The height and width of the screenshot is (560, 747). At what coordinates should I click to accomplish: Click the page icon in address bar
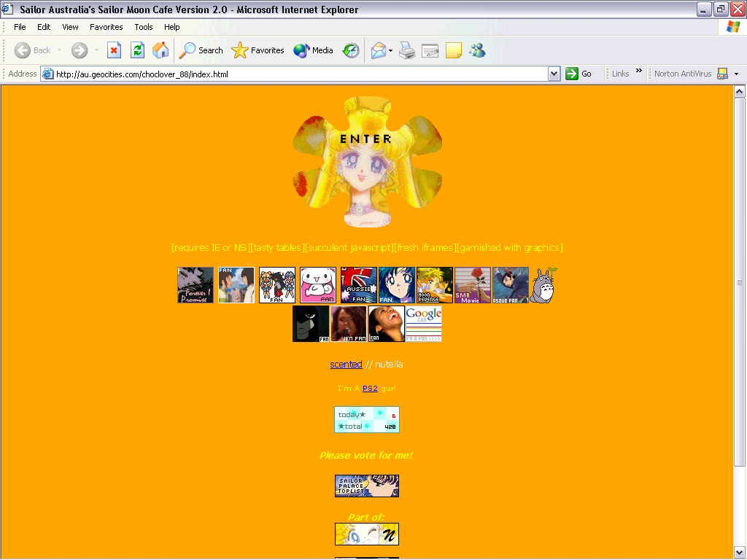coord(47,74)
